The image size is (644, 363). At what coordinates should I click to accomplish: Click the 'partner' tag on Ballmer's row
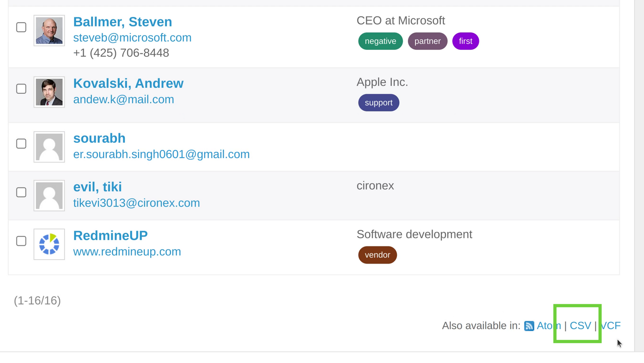click(427, 41)
